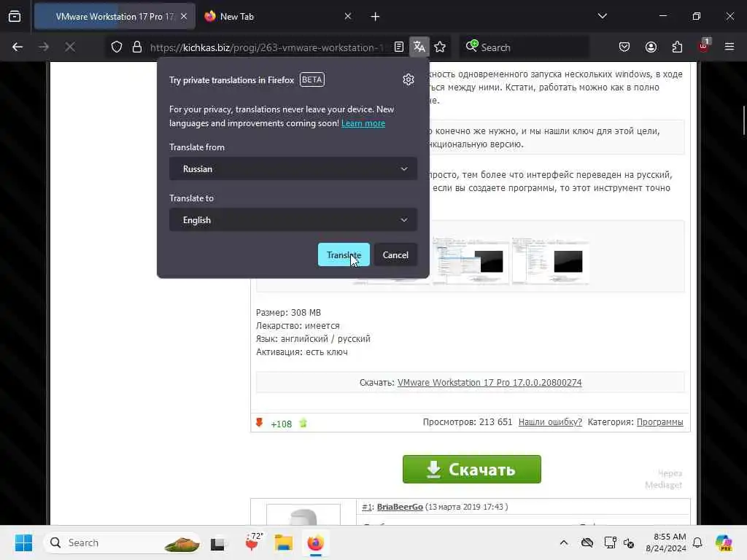
Task: Grab the page vertical scrollbar thumb
Action: click(743, 120)
